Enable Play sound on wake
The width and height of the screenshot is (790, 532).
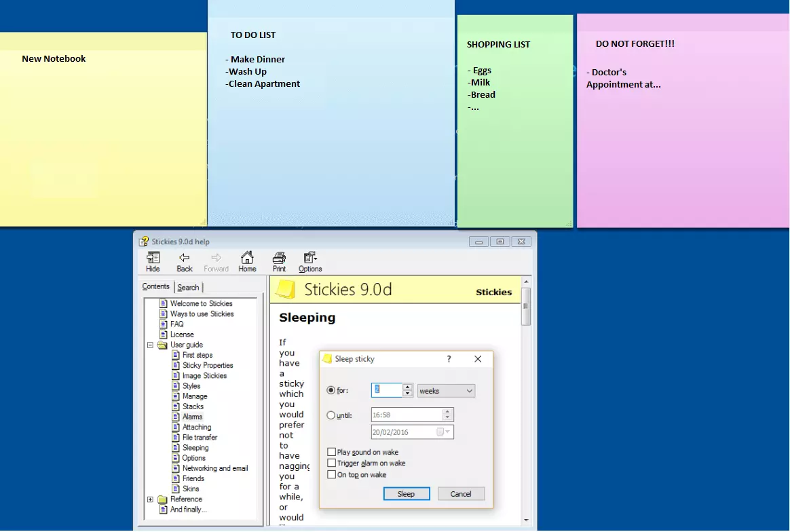(331, 452)
